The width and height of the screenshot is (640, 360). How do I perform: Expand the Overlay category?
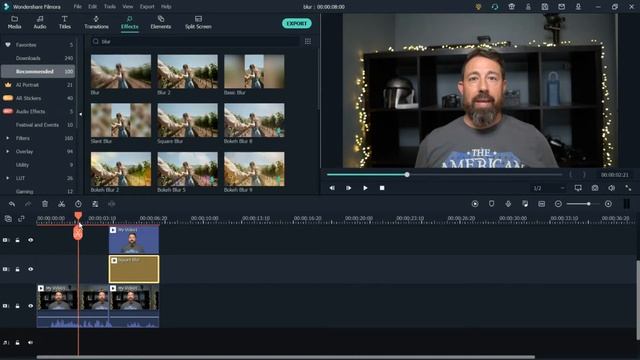[7, 151]
